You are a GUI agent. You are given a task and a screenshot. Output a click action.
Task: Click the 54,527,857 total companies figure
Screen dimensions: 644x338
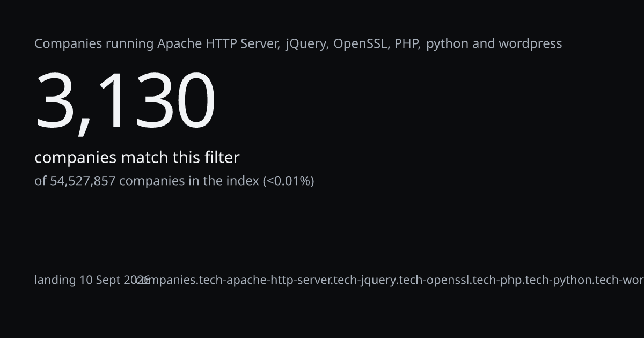point(83,181)
